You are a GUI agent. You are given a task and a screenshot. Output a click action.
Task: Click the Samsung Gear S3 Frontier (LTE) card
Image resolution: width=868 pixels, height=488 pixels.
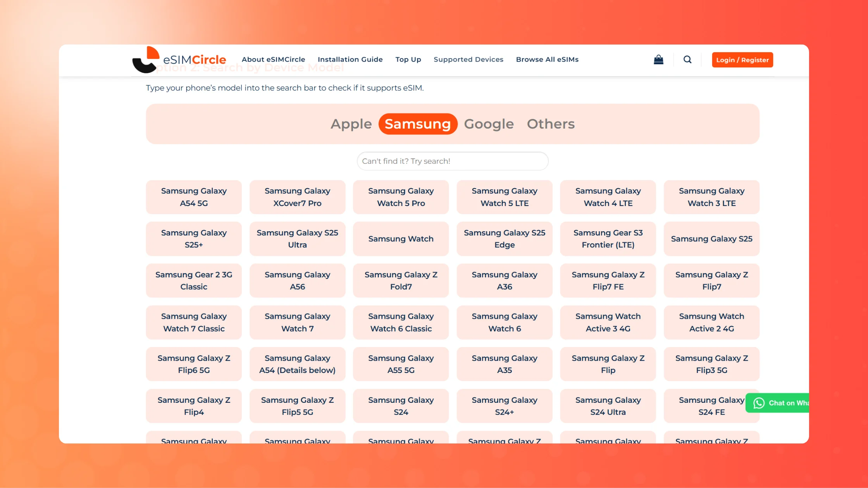coord(608,239)
